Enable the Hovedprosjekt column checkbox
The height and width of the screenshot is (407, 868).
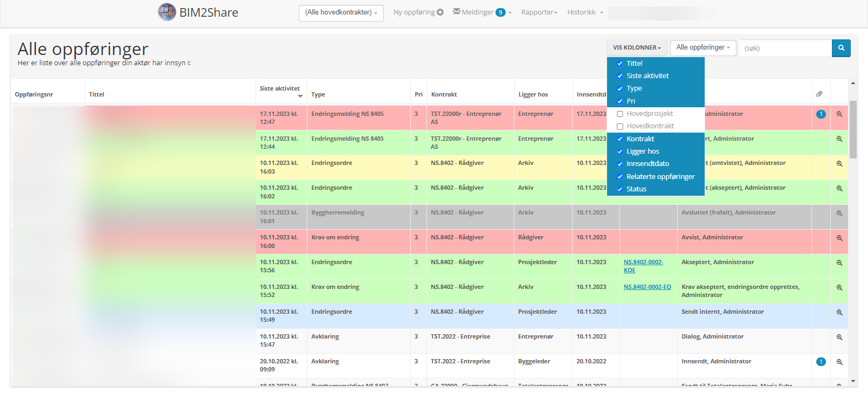(620, 114)
